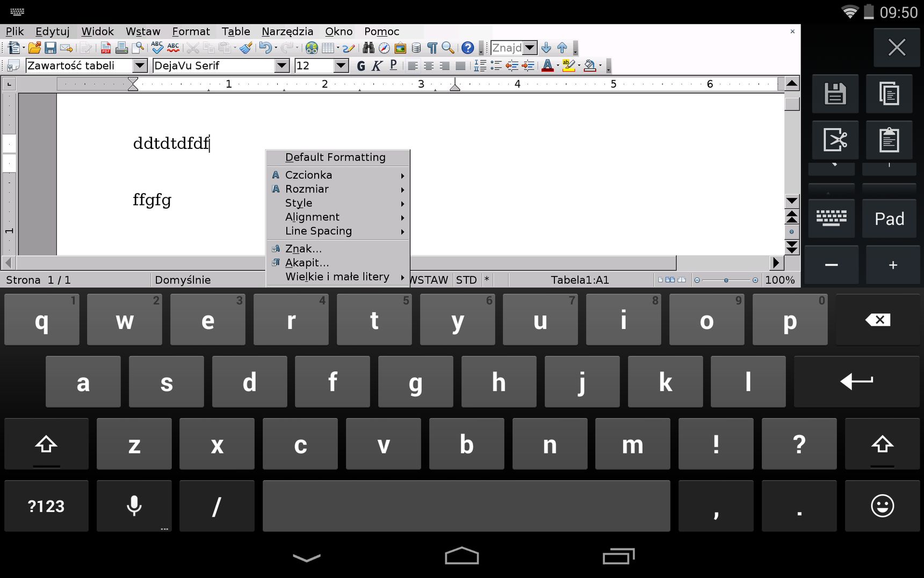Viewport: 924px width, 578px height.
Task: Expand Wielkie i małe litery submenu
Action: click(338, 276)
